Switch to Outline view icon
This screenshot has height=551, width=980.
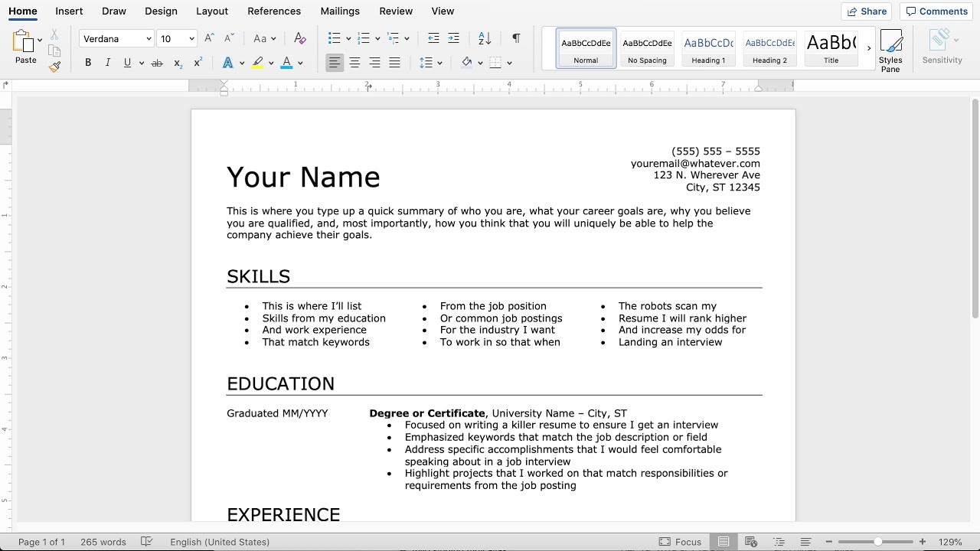[779, 542]
